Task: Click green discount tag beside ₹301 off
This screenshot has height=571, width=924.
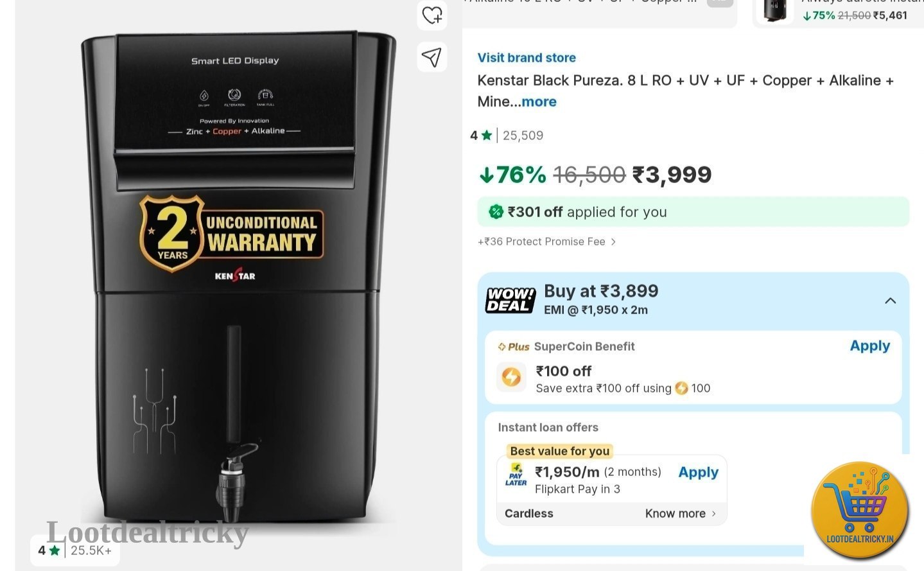Action: [x=496, y=212]
